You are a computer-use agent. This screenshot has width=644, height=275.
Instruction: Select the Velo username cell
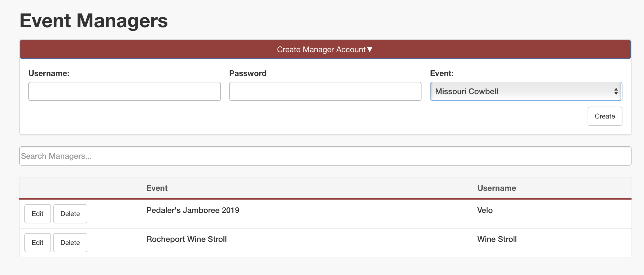pos(485,210)
